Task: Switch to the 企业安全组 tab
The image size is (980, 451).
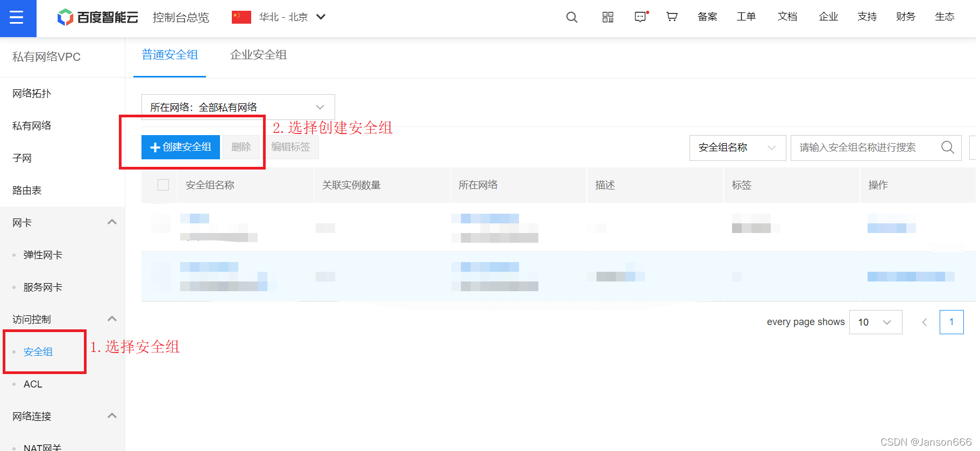Action: click(x=258, y=55)
